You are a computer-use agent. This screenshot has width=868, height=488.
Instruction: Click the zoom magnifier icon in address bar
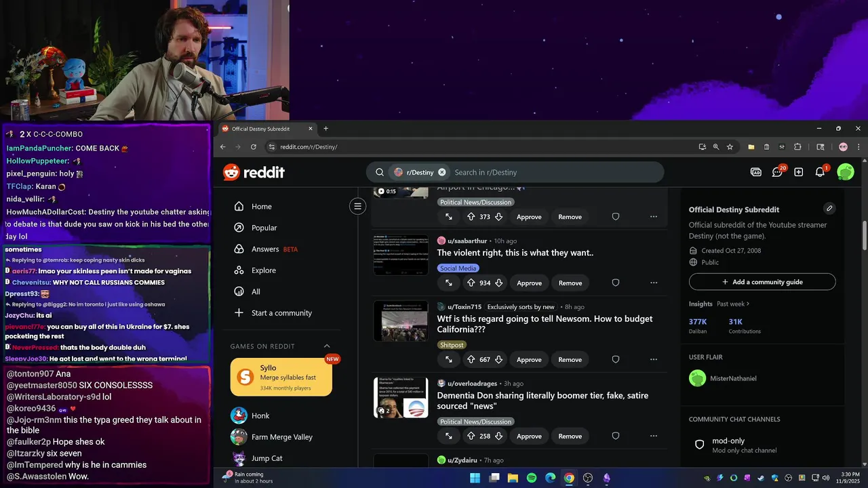coord(716,146)
